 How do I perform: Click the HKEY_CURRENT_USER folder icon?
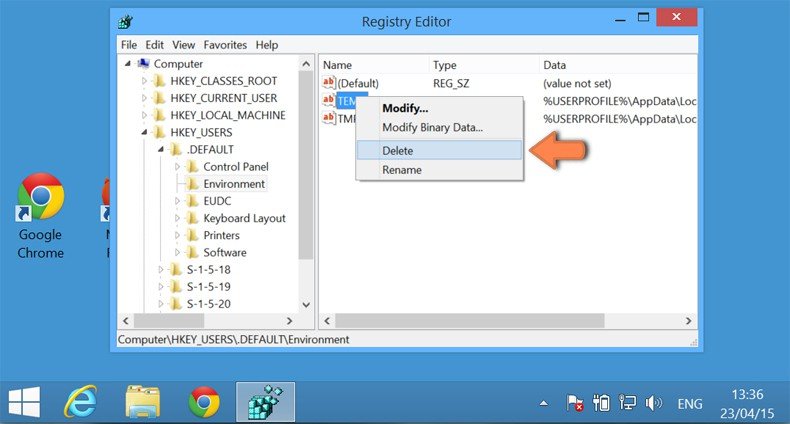tap(159, 98)
